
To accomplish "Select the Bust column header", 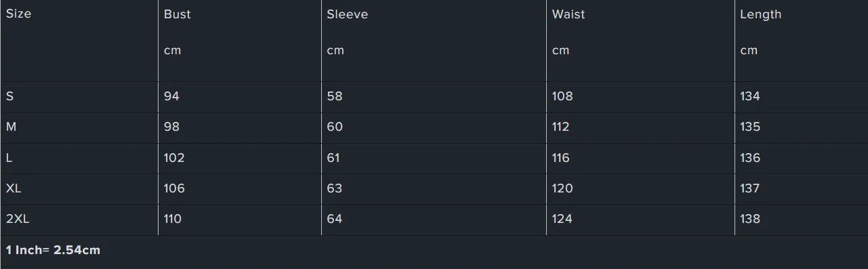I will pyautogui.click(x=177, y=14).
